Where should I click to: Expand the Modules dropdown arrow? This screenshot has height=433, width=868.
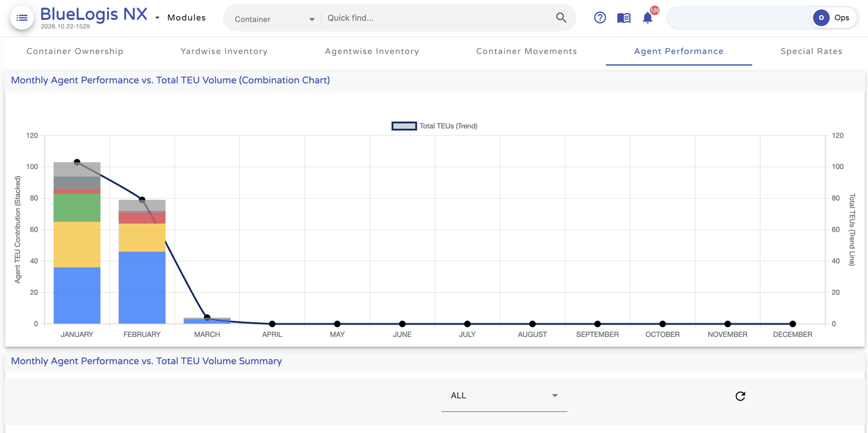point(157,18)
